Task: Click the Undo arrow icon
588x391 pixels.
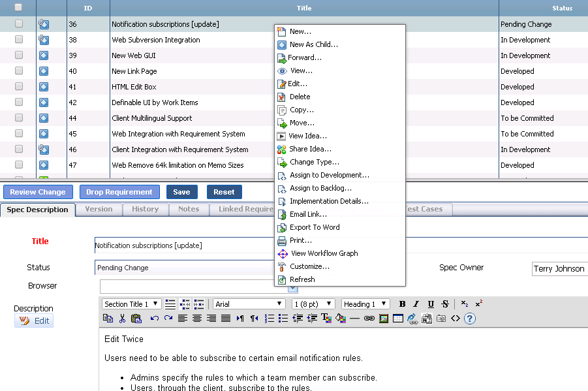Action: click(154, 319)
